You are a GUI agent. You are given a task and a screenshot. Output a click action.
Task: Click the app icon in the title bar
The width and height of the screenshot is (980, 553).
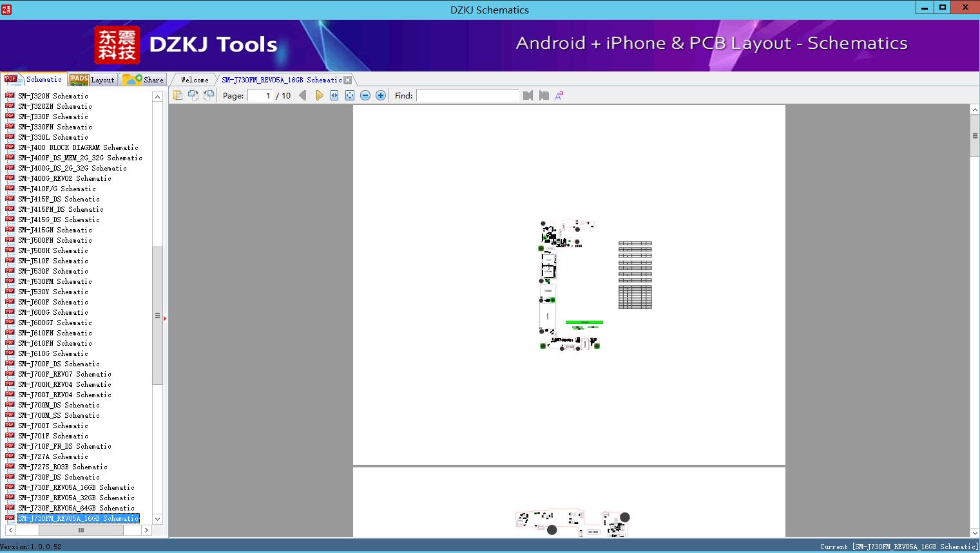click(6, 9)
